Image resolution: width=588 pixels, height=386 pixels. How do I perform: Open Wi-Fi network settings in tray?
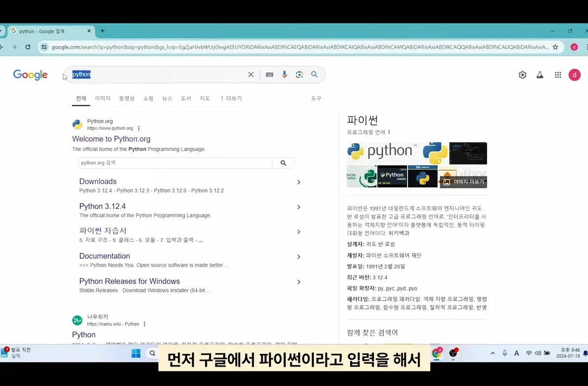[x=528, y=353]
